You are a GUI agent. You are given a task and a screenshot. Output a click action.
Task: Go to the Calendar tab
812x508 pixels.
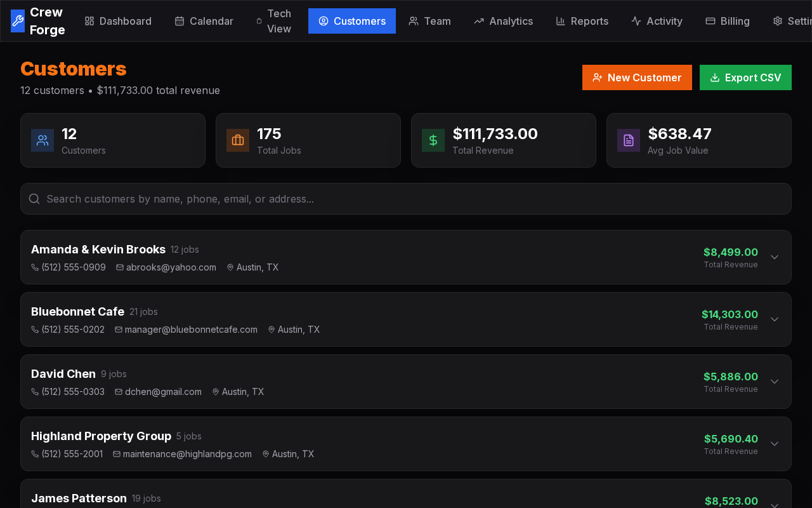pyautogui.click(x=204, y=21)
